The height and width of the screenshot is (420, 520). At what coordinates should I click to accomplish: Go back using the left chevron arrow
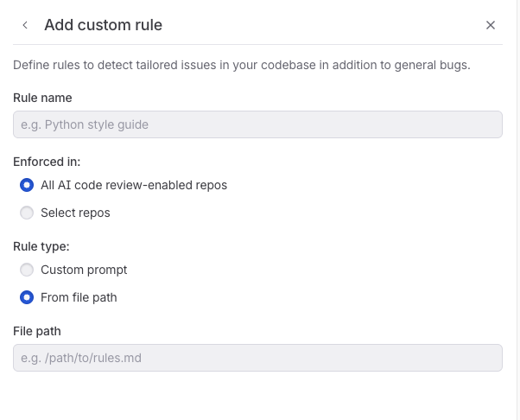coord(25,25)
